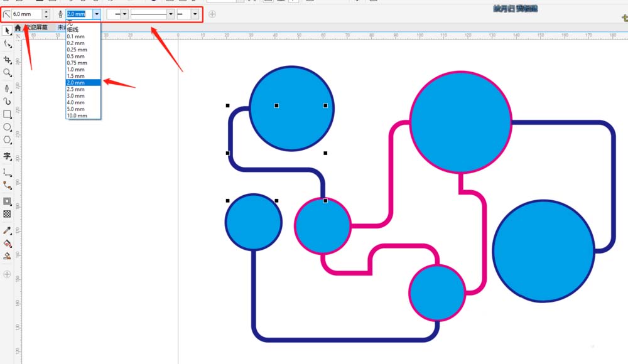
Task: Click the large dark-outlined right circle
Action: 543,251
